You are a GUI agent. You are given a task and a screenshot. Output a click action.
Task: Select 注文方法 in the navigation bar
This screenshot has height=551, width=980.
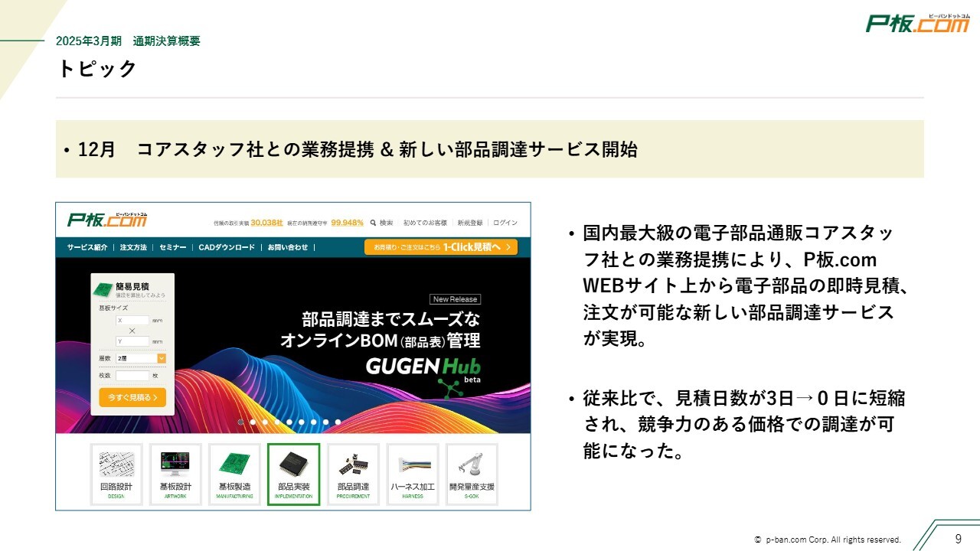click(x=133, y=247)
